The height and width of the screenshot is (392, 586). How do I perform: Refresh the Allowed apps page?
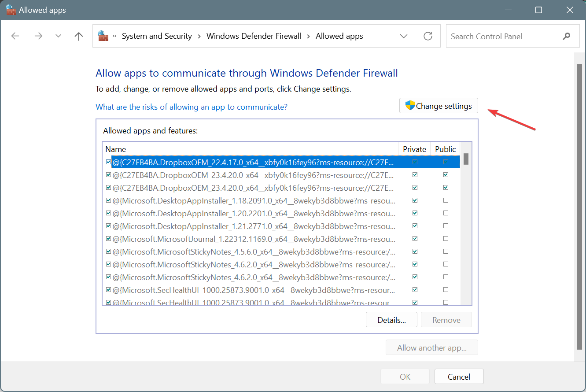[x=428, y=36]
